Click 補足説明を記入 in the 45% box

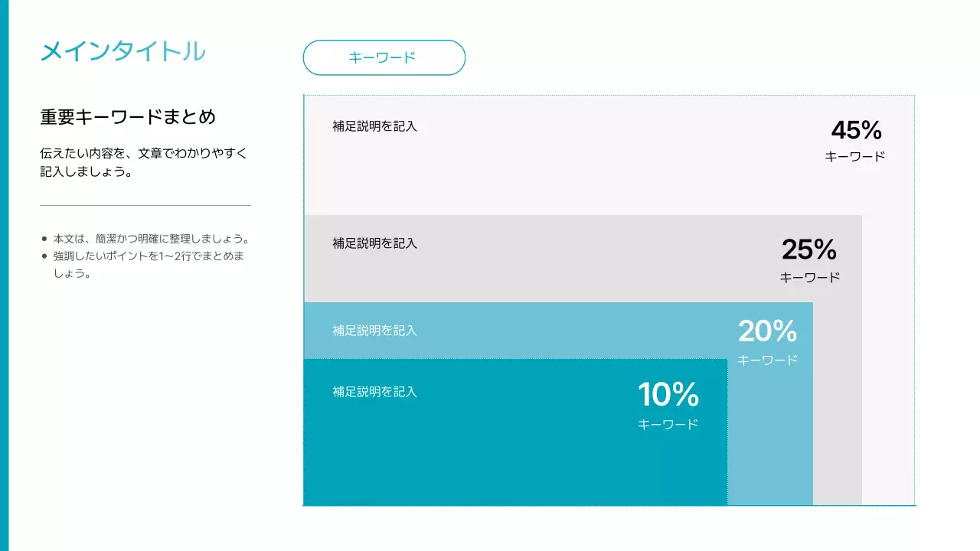[374, 126]
